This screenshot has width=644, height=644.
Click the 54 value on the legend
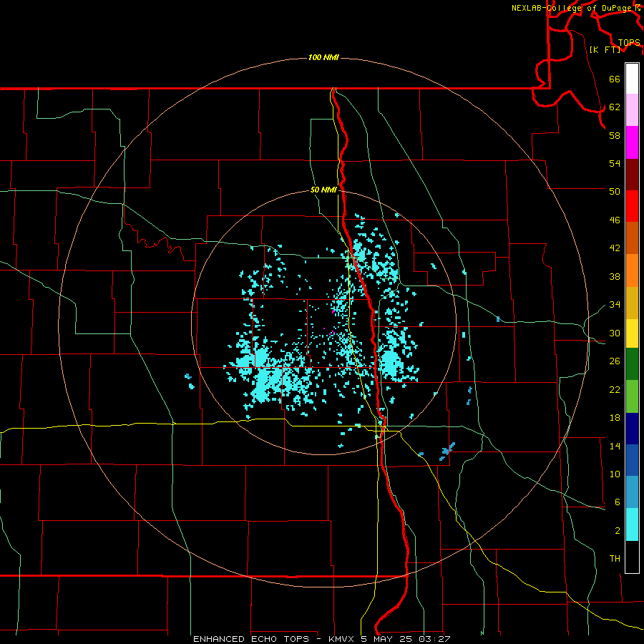click(615, 163)
